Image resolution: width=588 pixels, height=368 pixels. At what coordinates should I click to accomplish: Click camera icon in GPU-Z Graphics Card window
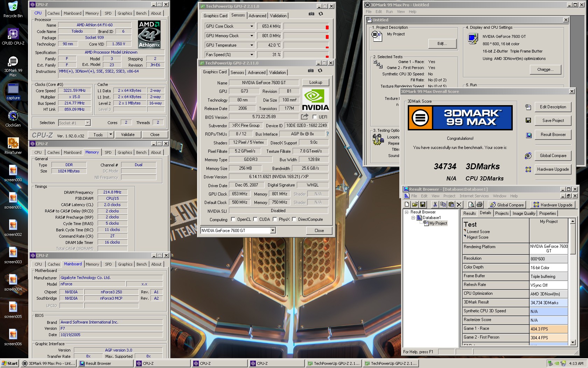coord(310,71)
